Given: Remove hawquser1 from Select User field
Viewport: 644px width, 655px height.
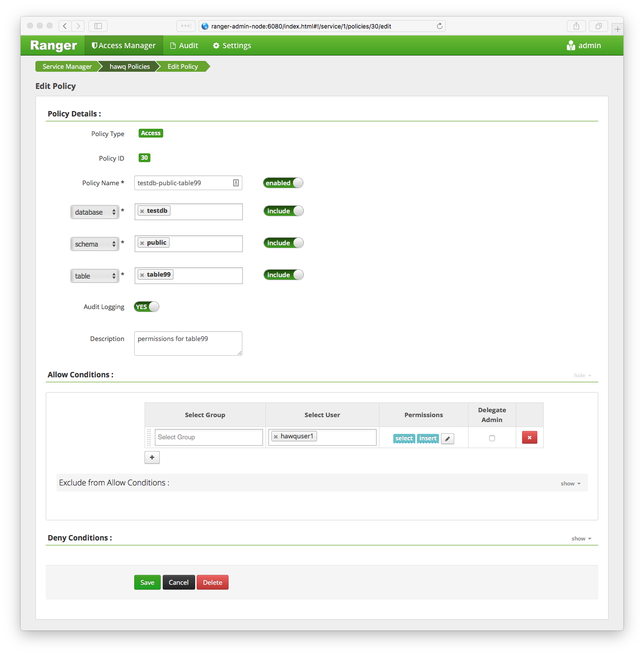Looking at the screenshot, I should point(276,437).
